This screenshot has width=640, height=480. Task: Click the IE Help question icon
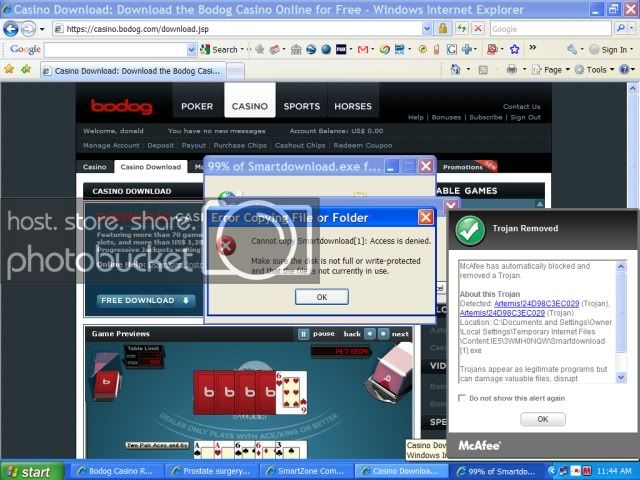624,69
